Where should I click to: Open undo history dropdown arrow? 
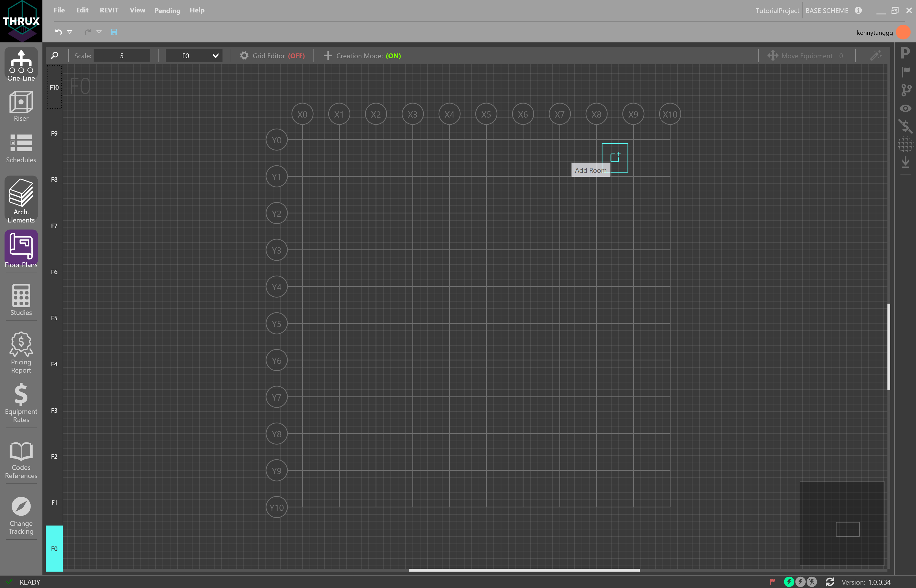point(70,32)
